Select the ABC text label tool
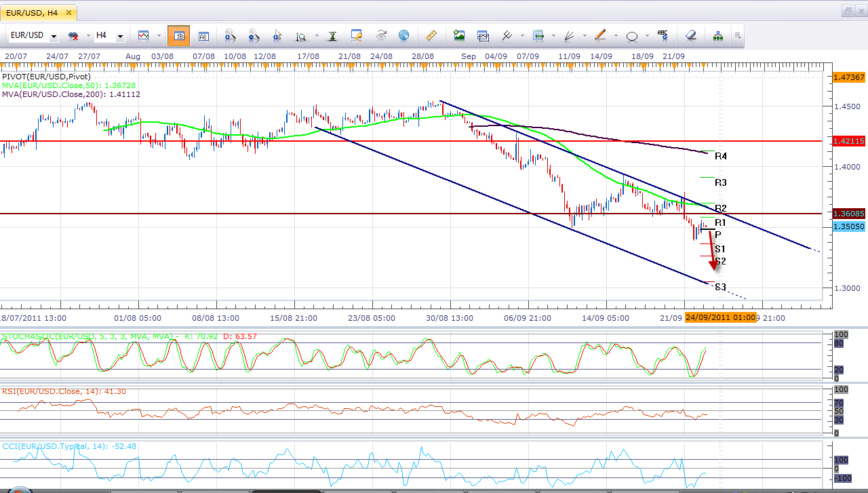868x493 pixels. tap(663, 35)
